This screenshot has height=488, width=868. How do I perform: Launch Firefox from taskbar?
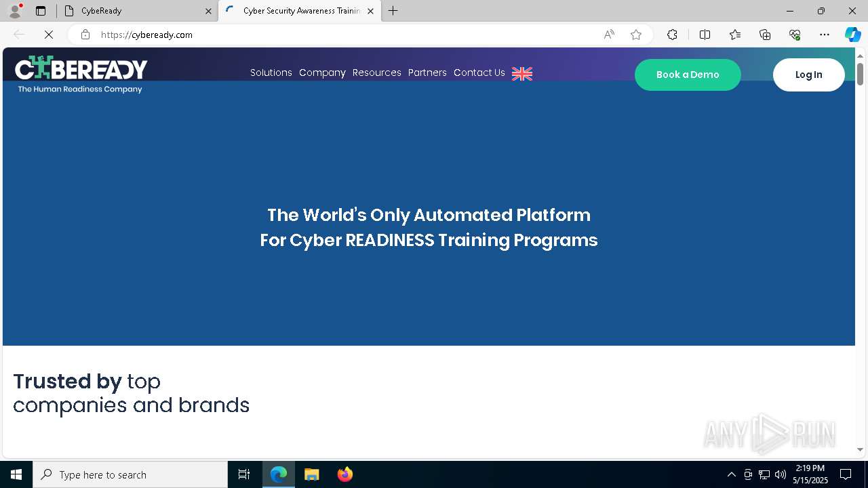click(x=345, y=474)
